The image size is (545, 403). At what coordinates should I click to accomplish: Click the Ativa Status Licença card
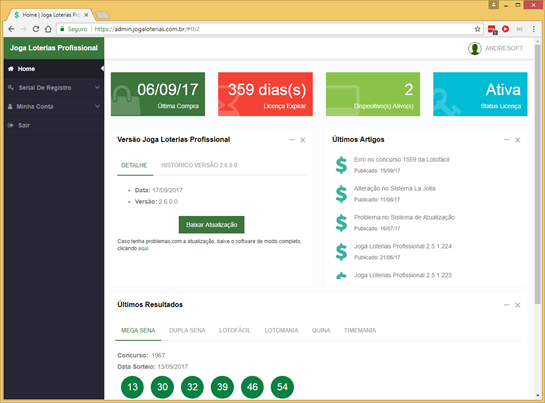point(480,94)
